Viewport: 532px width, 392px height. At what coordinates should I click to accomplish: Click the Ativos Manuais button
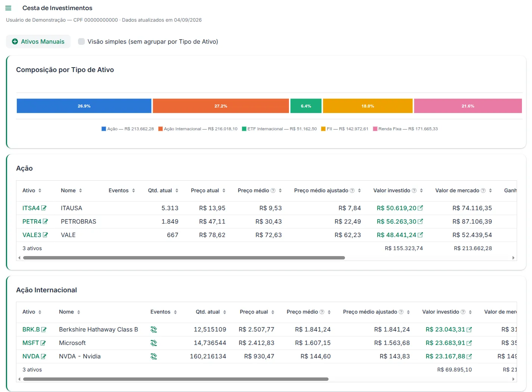[x=38, y=41]
